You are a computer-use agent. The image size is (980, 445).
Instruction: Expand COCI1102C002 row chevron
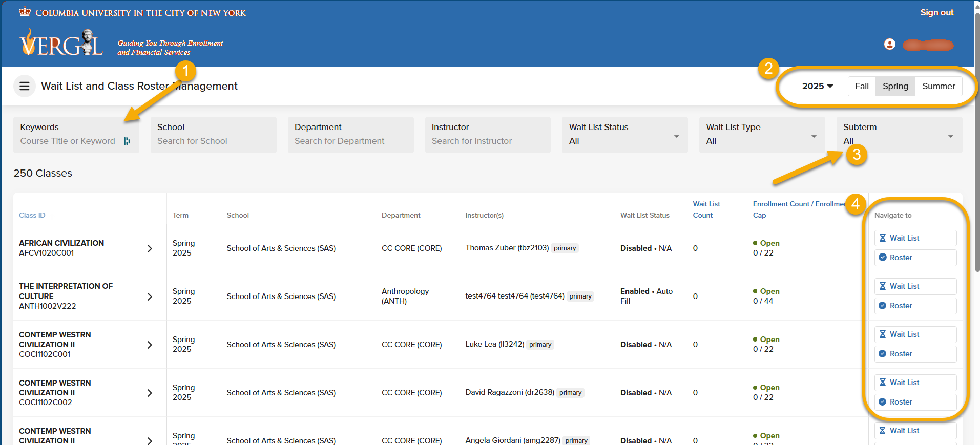tap(150, 393)
